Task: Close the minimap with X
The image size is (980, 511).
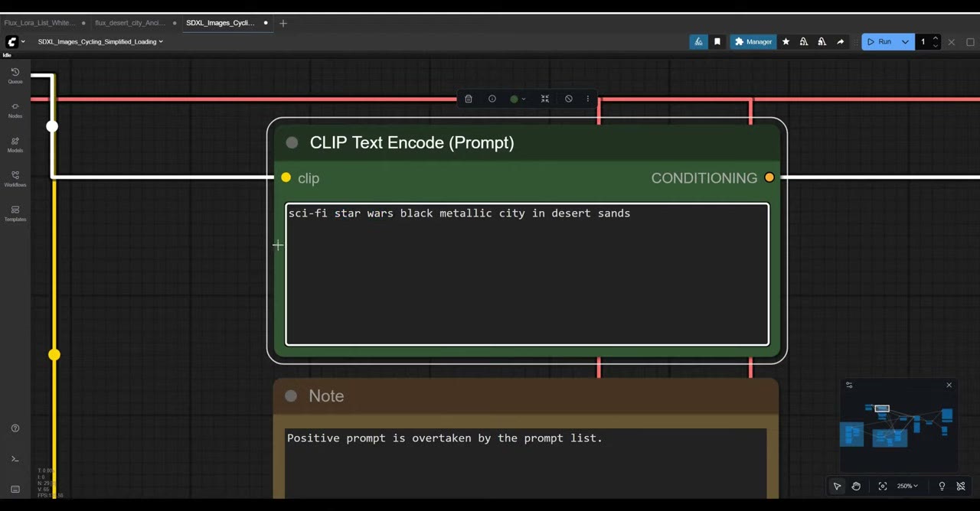Action: (x=949, y=385)
